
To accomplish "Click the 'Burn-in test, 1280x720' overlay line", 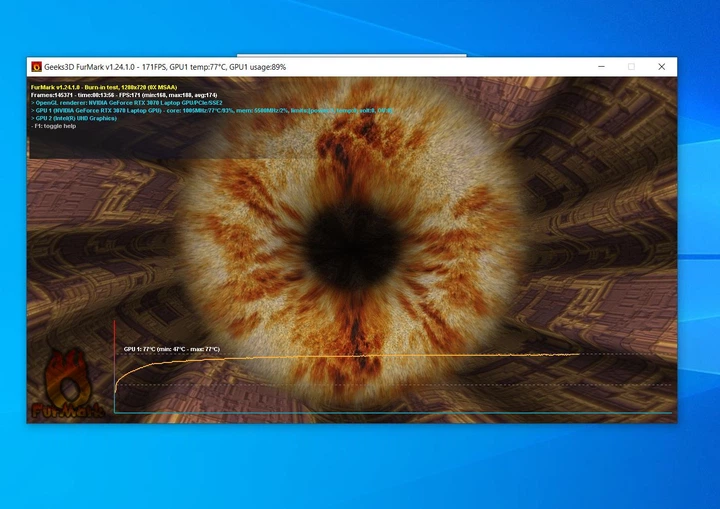I will (104, 87).
